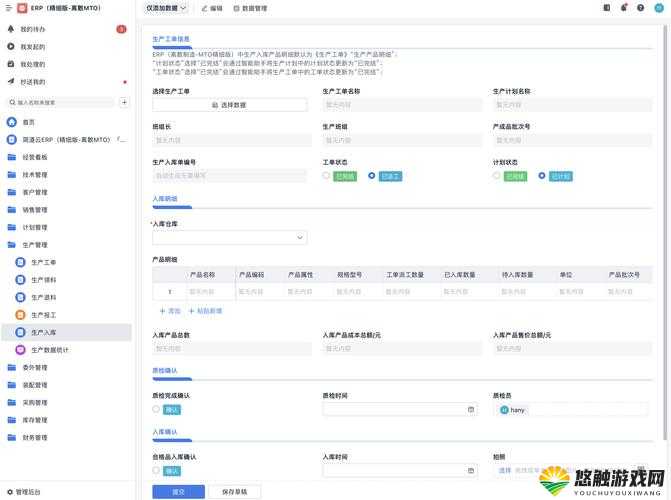This screenshot has width=671, height=500.
Task: Open the calendar icon for 入库时间
Action: tap(471, 471)
